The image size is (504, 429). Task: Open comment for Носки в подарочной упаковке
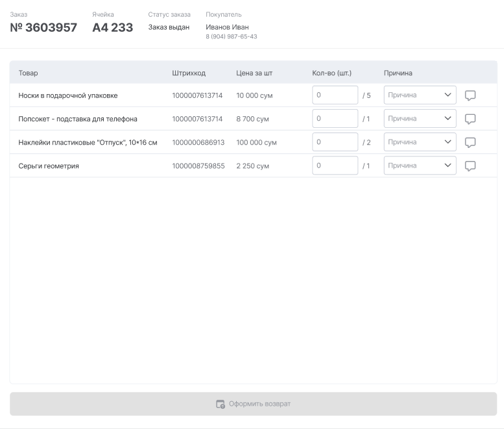point(470,95)
